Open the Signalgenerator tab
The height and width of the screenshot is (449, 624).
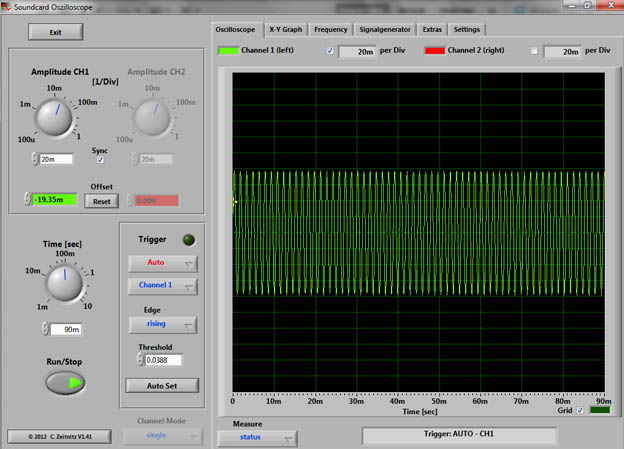coord(385,29)
